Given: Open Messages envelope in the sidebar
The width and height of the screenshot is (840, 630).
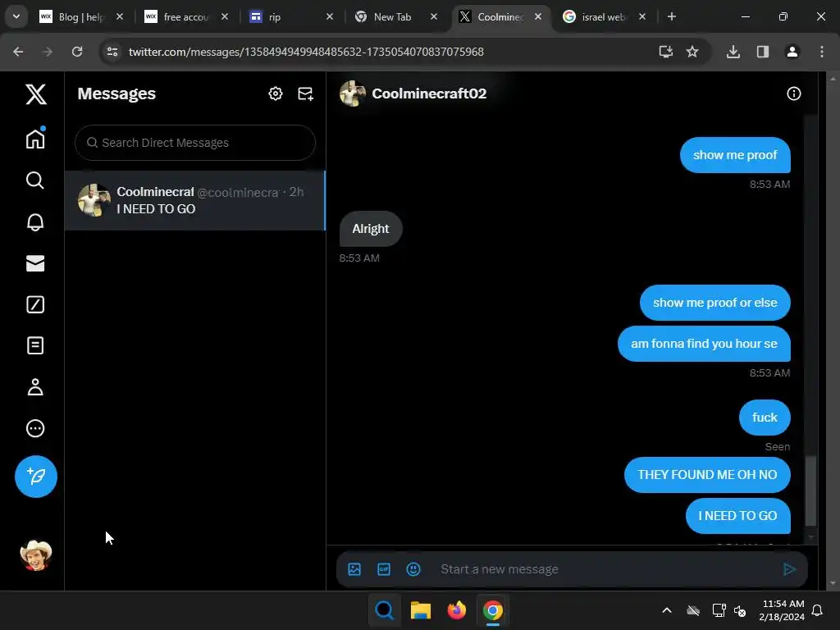Looking at the screenshot, I should [35, 263].
